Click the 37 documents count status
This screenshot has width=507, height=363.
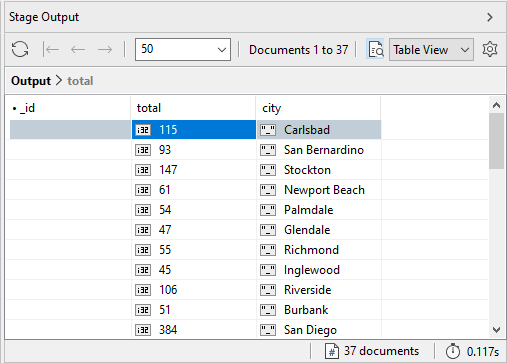coord(381,351)
